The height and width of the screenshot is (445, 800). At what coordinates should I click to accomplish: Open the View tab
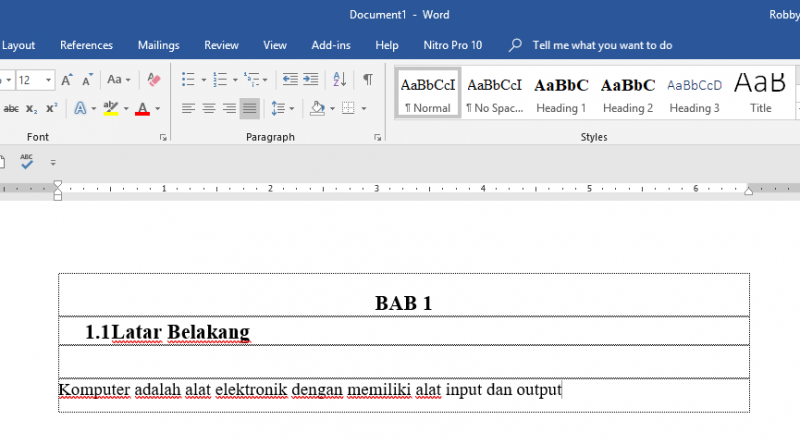(x=275, y=45)
